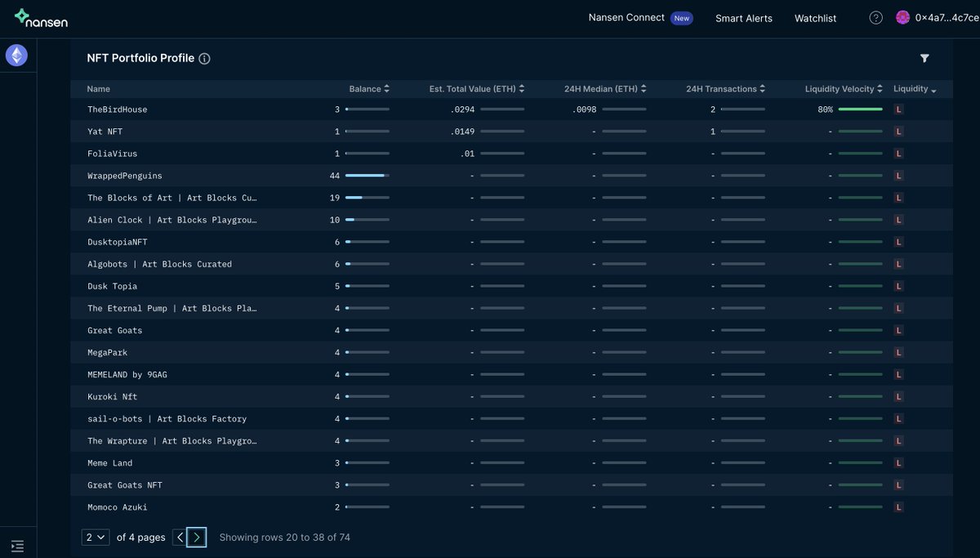Sort by Liquidity Velocity column

[844, 89]
